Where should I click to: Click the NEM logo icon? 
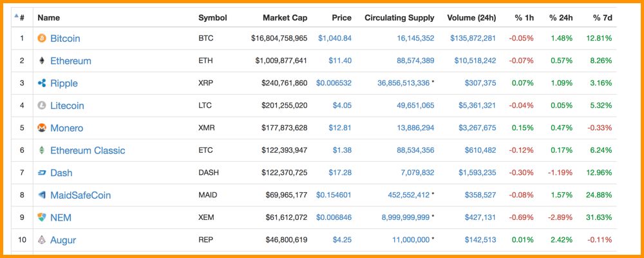point(41,217)
